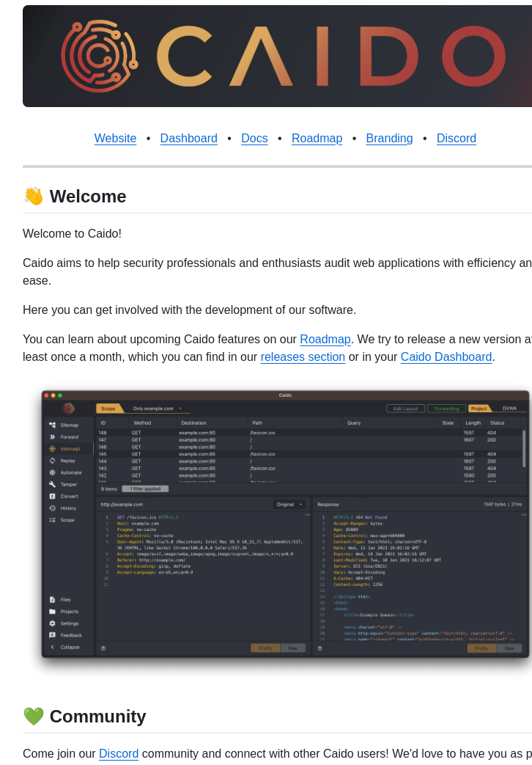532x765 pixels.
Task: Open the Sitemap icon in the sidebar
Action: (52, 425)
